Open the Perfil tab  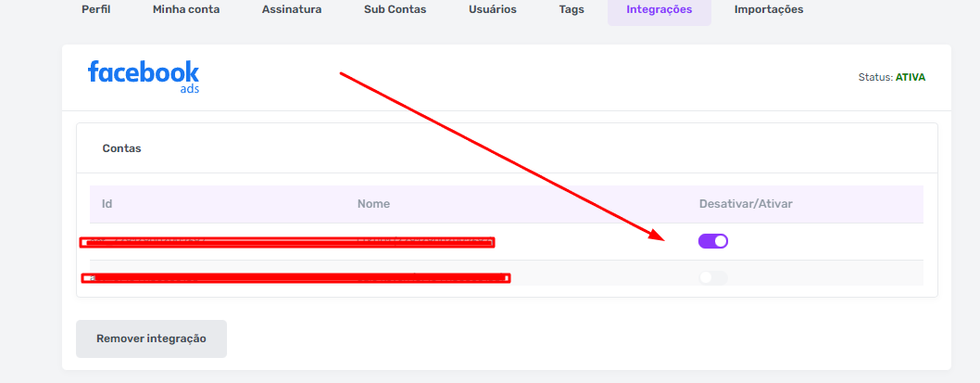point(95,9)
